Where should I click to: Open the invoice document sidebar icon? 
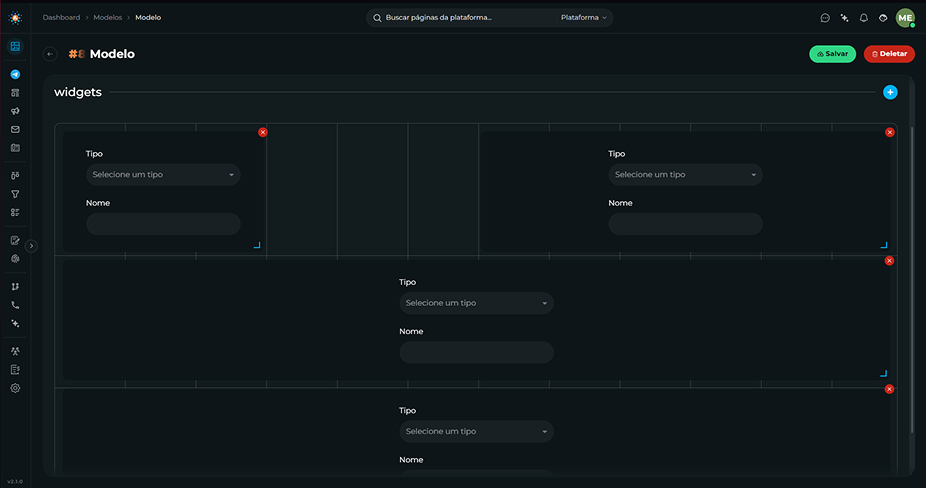15,370
